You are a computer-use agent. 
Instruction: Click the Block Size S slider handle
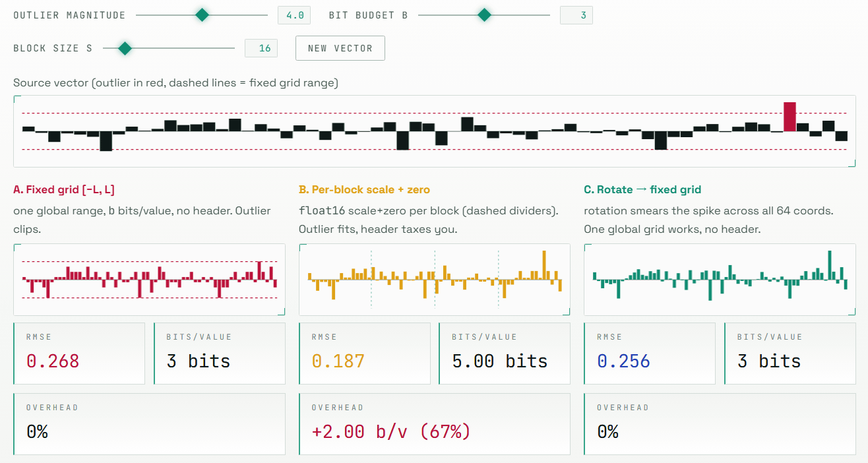tap(124, 48)
